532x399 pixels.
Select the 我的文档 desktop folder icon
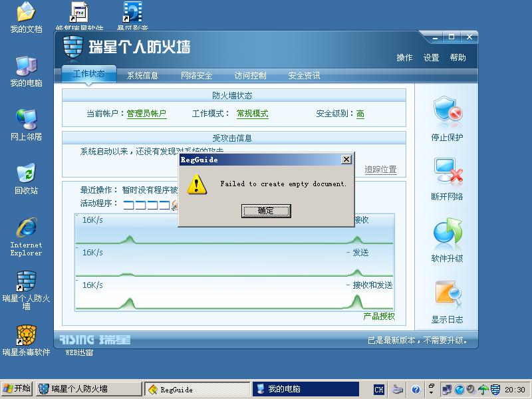tap(26, 11)
